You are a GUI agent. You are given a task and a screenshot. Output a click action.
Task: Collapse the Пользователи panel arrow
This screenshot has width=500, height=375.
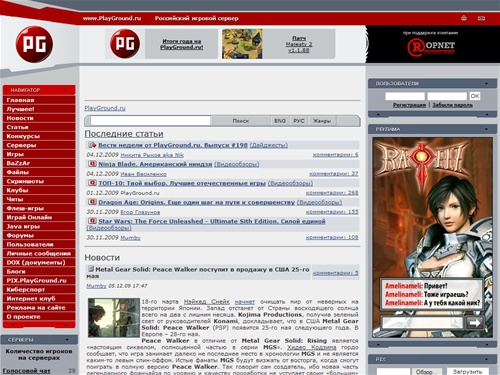click(487, 83)
